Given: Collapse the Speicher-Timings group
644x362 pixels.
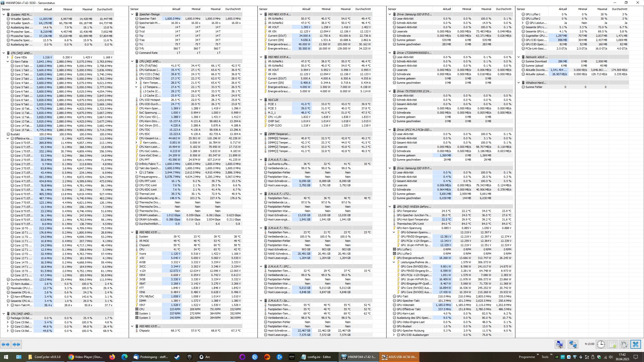Looking at the screenshot, I should [132, 14].
